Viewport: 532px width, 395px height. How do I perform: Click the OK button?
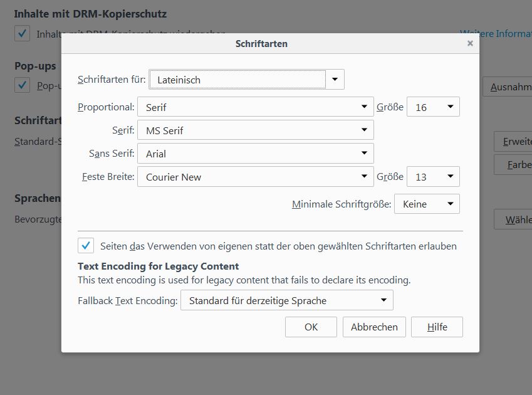(x=311, y=327)
